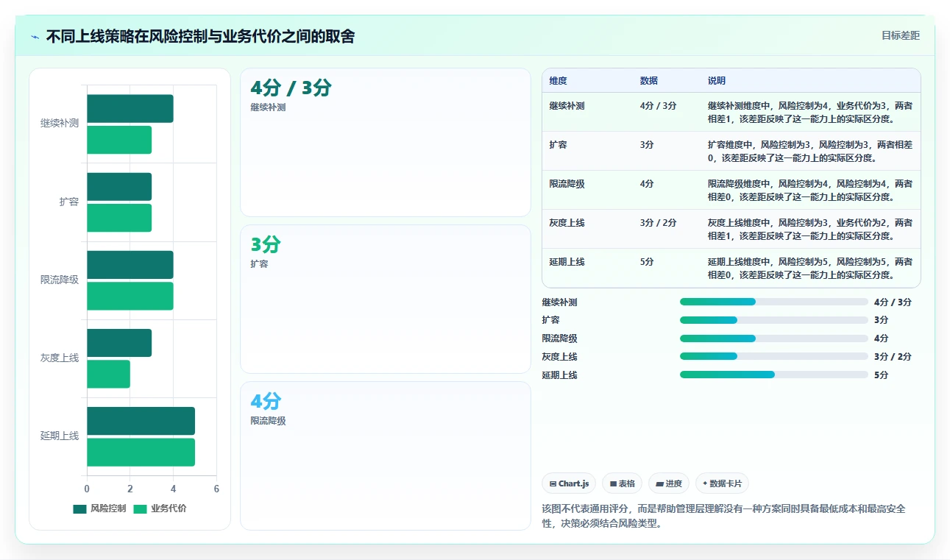Click the 灰度上线维度中 description in the table
950x560 pixels.
[x=810, y=230]
